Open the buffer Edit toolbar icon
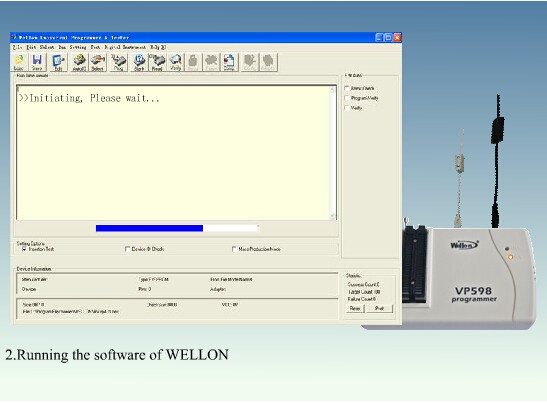The image size is (547, 403). 59,62
